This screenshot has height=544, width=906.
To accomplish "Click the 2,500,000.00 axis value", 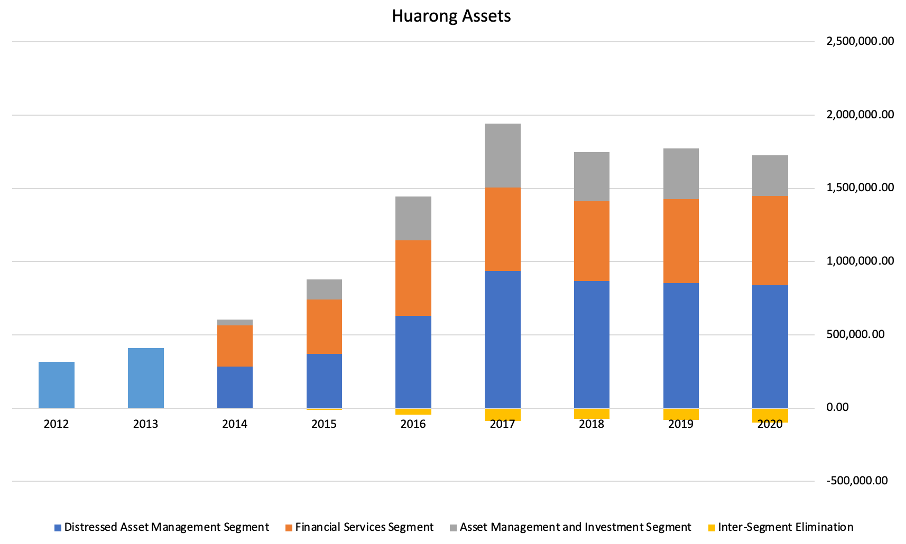I will pyautogui.click(x=860, y=42).
